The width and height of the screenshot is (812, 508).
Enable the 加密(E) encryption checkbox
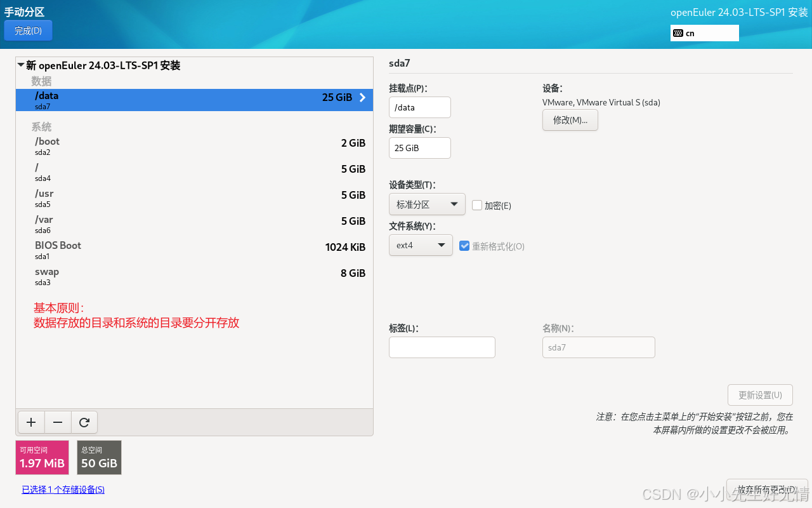pyautogui.click(x=476, y=204)
